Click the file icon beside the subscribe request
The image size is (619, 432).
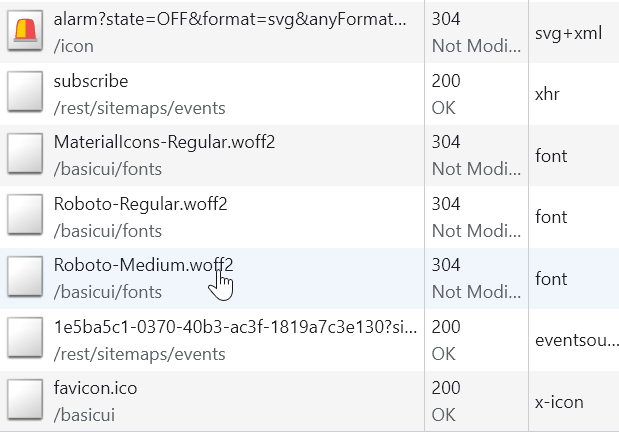25,94
